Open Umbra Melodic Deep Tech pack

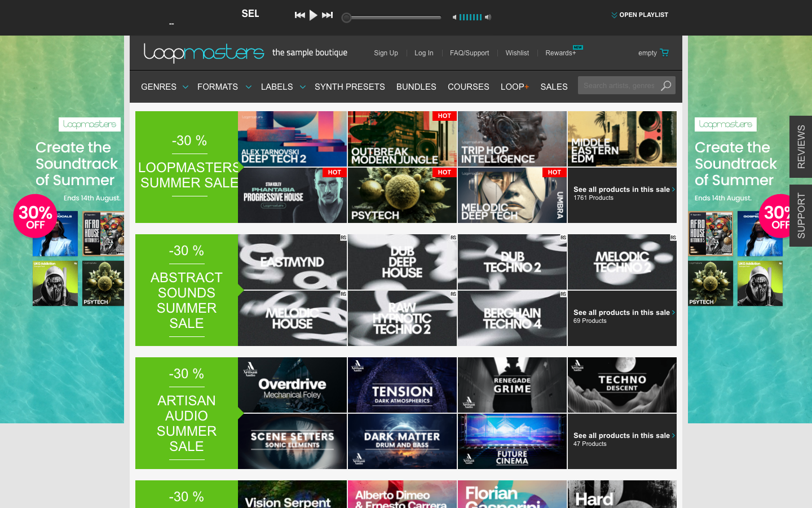(512, 195)
